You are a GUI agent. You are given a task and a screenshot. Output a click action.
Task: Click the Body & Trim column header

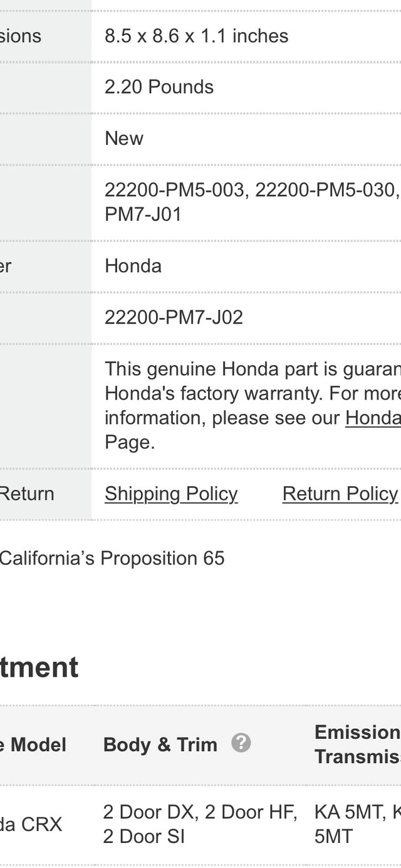tap(160, 744)
